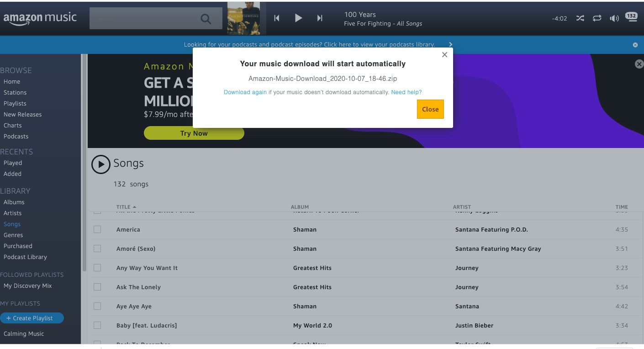Image resolution: width=644 pixels, height=349 pixels.
Task: Open podcasts library via banner arrow
Action: coord(450,44)
